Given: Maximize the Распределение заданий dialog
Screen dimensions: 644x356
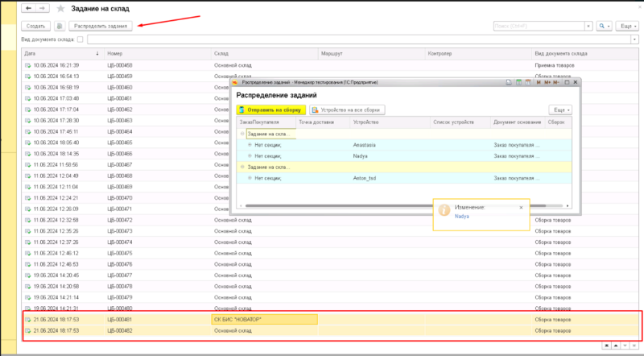Looking at the screenshot, I should click(x=567, y=82).
